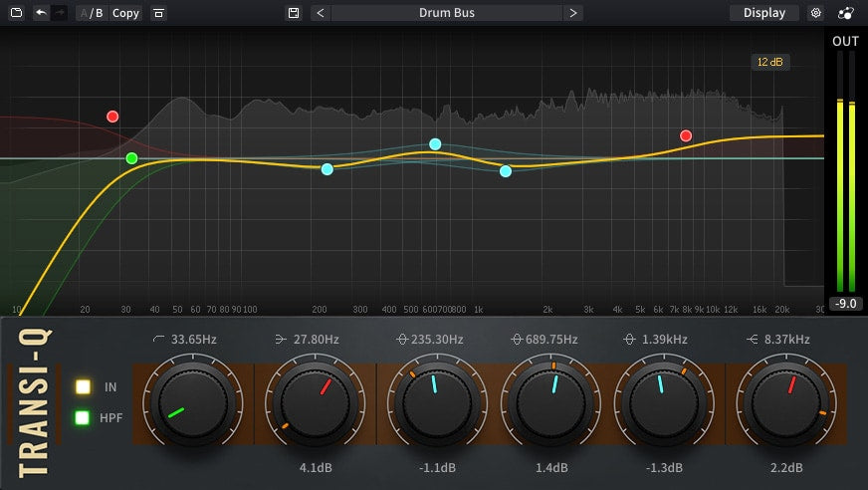This screenshot has width=868, height=490.
Task: Click the -1.3dB band knob
Action: point(664,403)
